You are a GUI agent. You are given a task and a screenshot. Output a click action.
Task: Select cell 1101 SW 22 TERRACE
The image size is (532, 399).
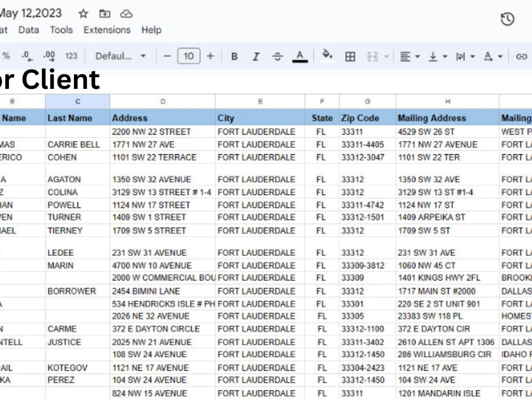tap(162, 157)
